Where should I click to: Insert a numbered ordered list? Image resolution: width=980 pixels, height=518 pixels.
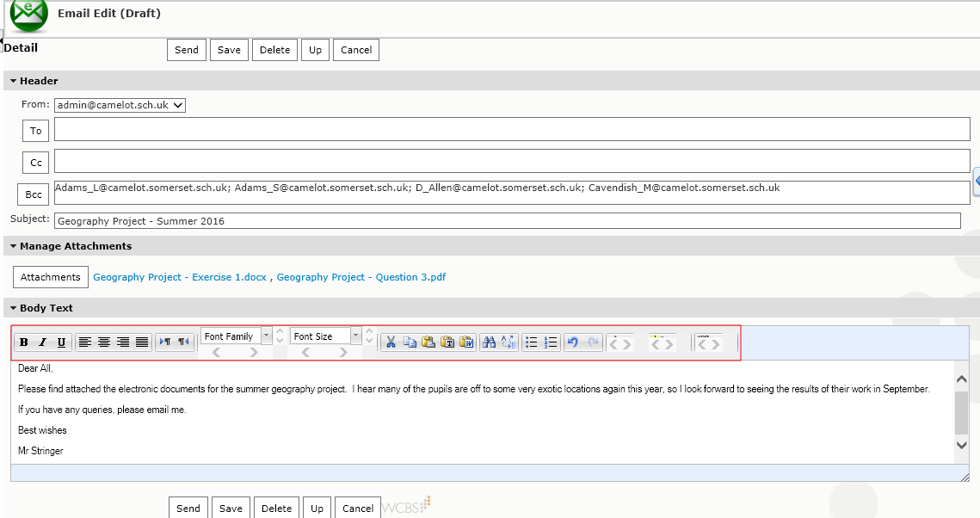click(552, 342)
